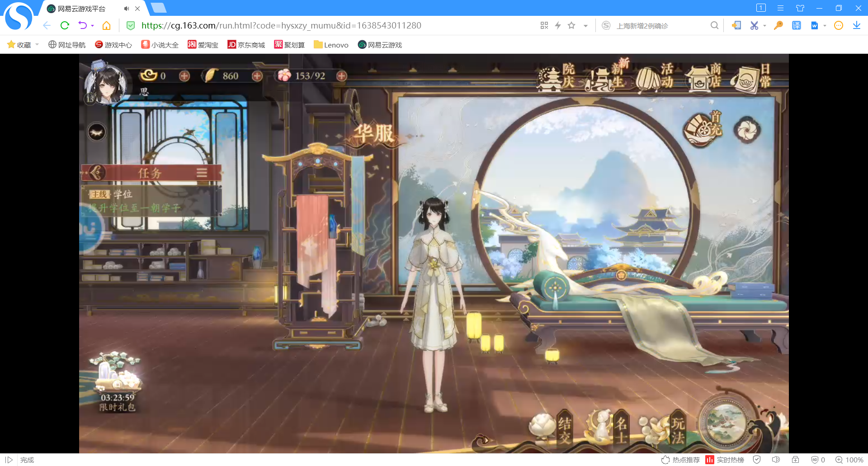Screen dimensions: 868x466
Task: Expand the screenshot tool dropdown arrow
Action: (x=764, y=26)
